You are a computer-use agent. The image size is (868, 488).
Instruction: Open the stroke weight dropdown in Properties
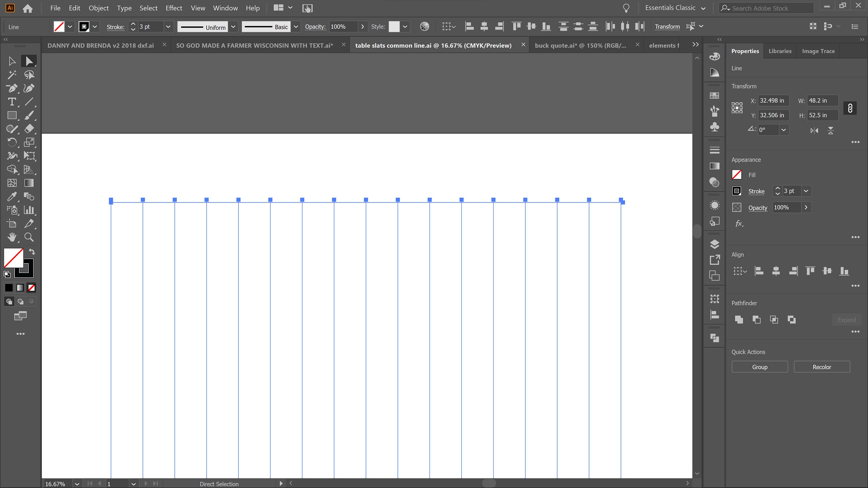(806, 191)
